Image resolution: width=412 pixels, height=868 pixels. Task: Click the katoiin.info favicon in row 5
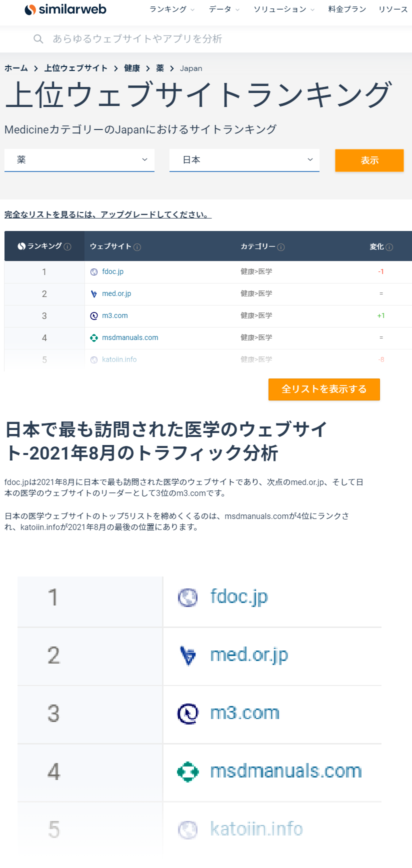click(93, 359)
